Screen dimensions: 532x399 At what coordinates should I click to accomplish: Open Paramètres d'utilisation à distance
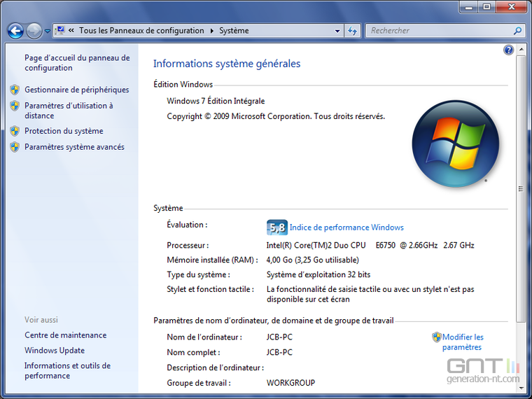69,111
